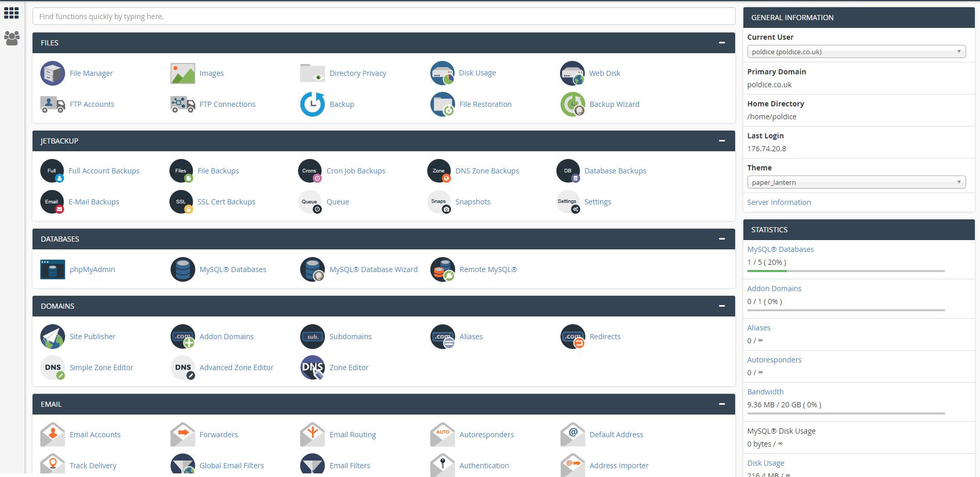Viewport: 980px width, 477px height.
Task: Open the File Manager icon
Action: [x=53, y=73]
